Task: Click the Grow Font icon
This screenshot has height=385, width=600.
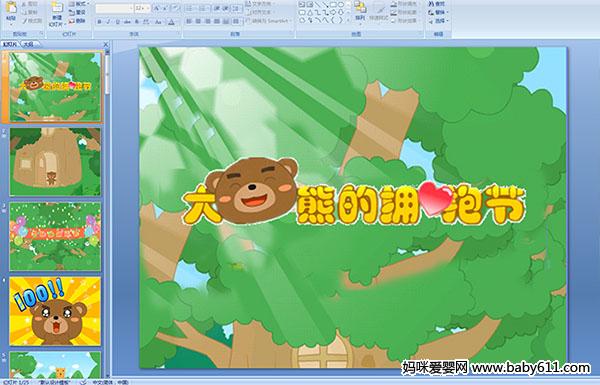Action: click(x=157, y=8)
